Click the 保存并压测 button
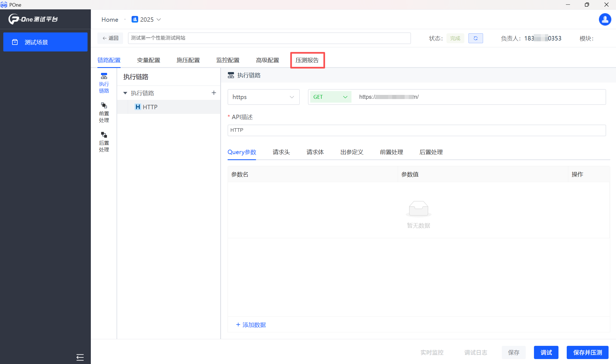The height and width of the screenshot is (364, 616). (x=587, y=352)
